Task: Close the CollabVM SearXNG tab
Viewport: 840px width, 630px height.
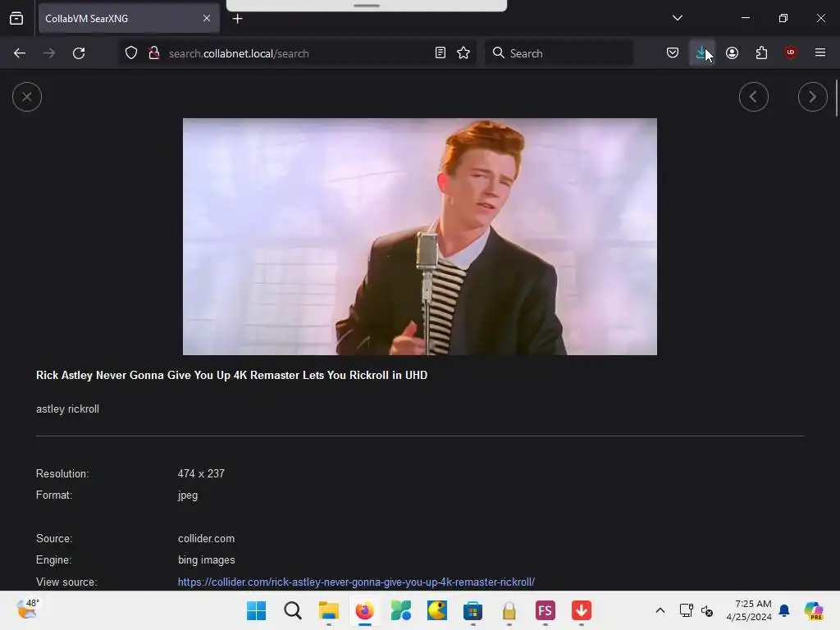Action: pos(207,18)
